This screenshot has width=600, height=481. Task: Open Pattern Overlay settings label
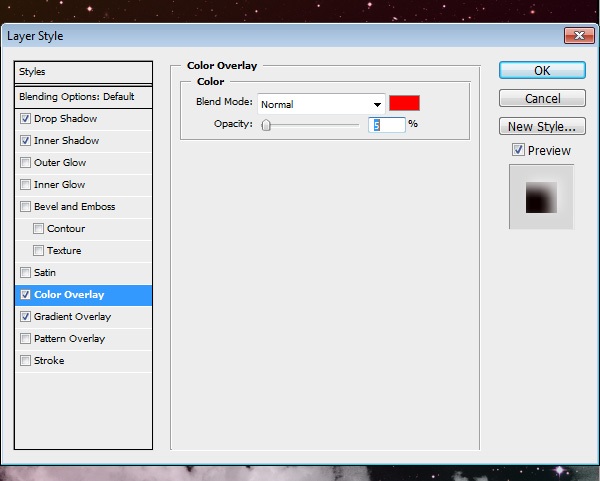click(x=70, y=339)
